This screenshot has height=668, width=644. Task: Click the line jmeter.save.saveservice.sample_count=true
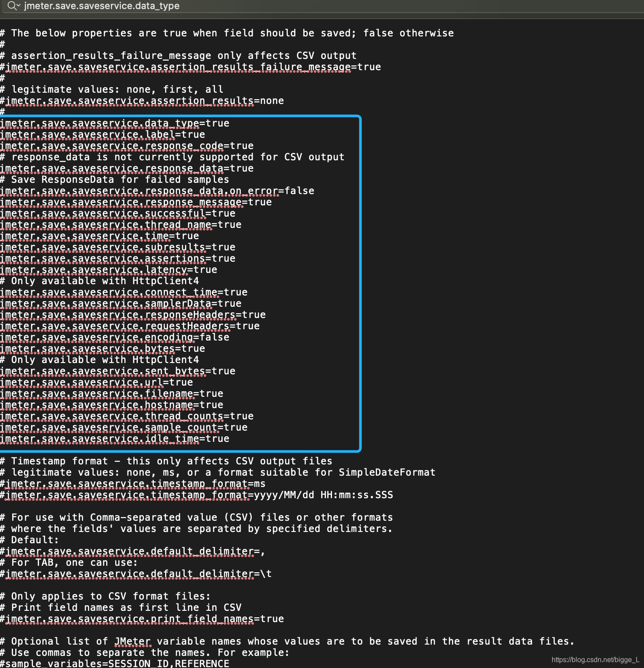[124, 428]
